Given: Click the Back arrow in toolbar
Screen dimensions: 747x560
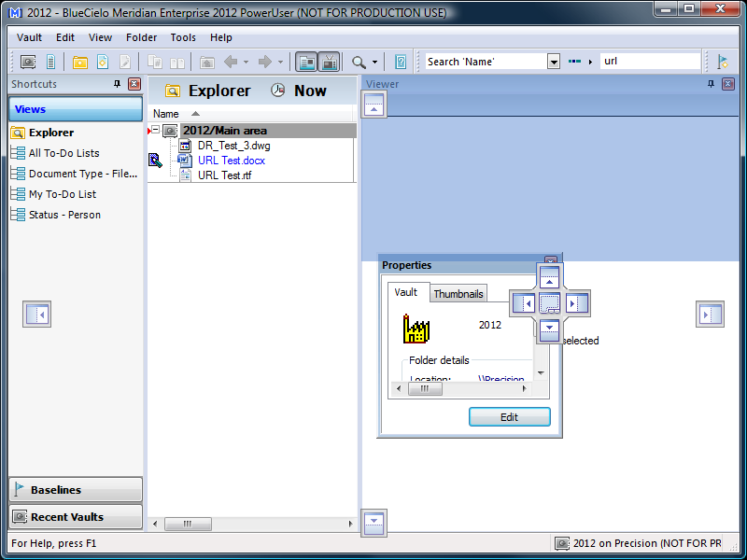Looking at the screenshot, I should tap(231, 62).
